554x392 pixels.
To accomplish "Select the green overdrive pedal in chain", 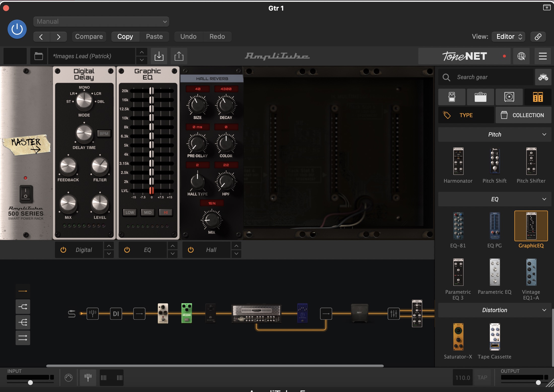I will point(187,313).
